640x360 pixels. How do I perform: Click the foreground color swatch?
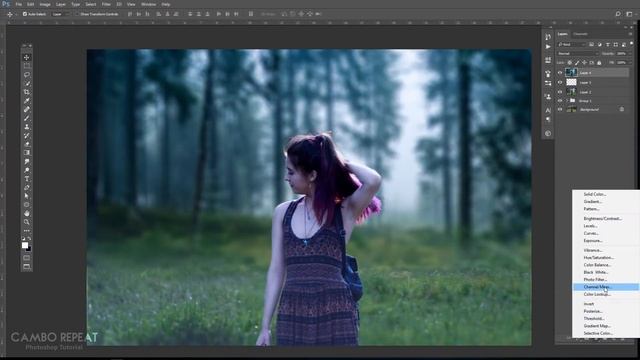pyautogui.click(x=25, y=245)
